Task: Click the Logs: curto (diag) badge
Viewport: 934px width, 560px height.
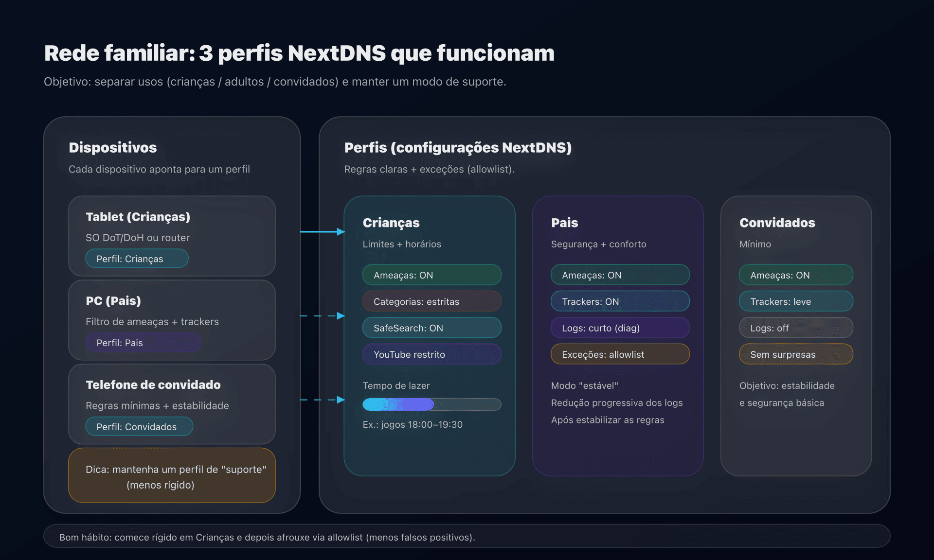Action: [620, 328]
